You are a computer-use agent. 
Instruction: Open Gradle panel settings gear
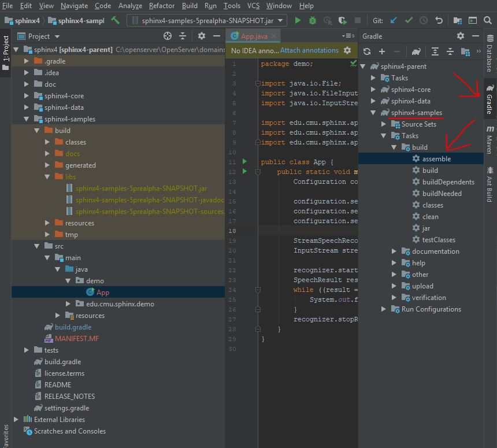(x=461, y=36)
